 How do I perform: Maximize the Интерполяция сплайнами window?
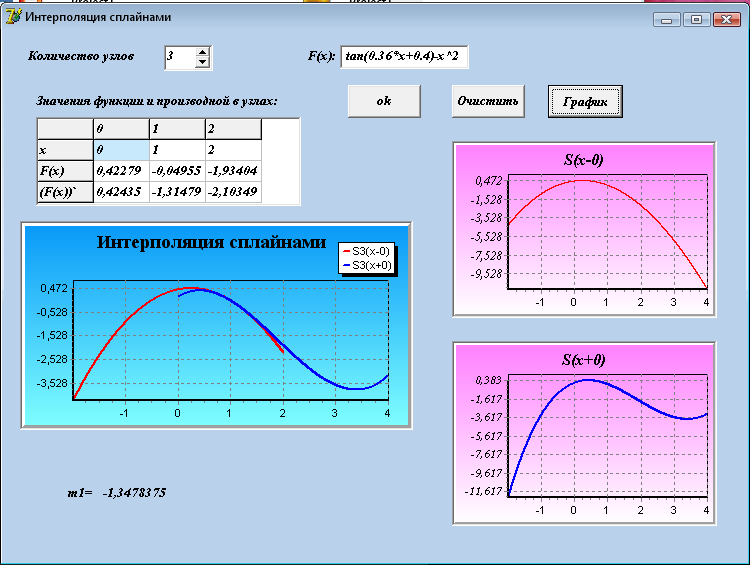click(x=696, y=20)
